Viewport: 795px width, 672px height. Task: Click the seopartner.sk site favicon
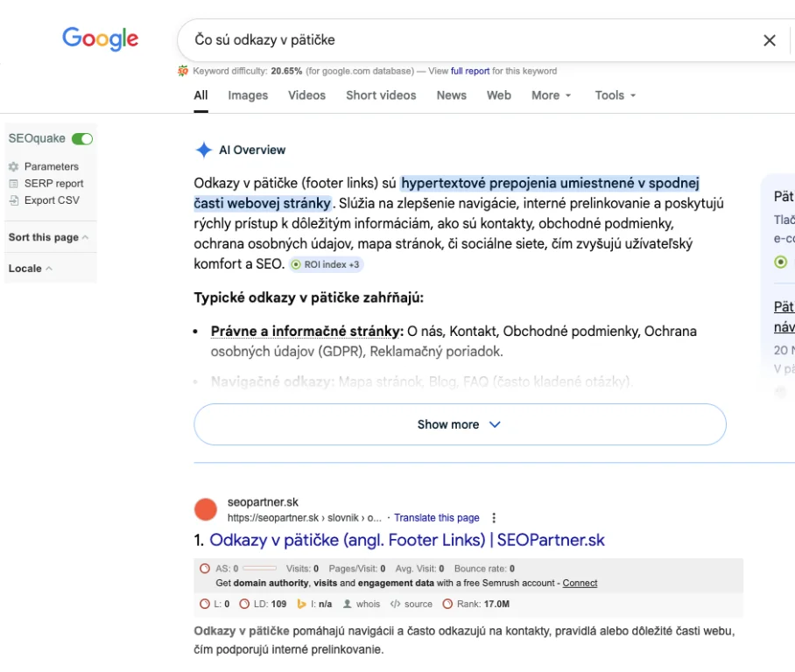[x=206, y=509]
